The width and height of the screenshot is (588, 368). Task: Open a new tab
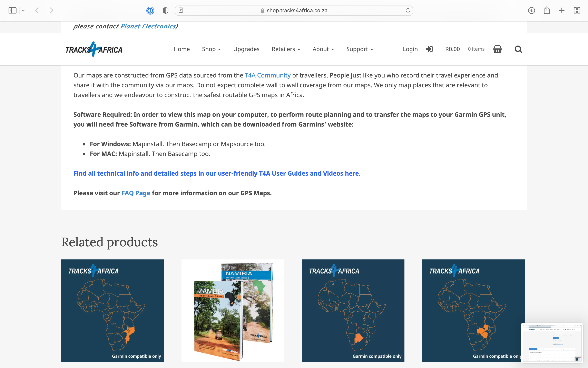(x=562, y=10)
